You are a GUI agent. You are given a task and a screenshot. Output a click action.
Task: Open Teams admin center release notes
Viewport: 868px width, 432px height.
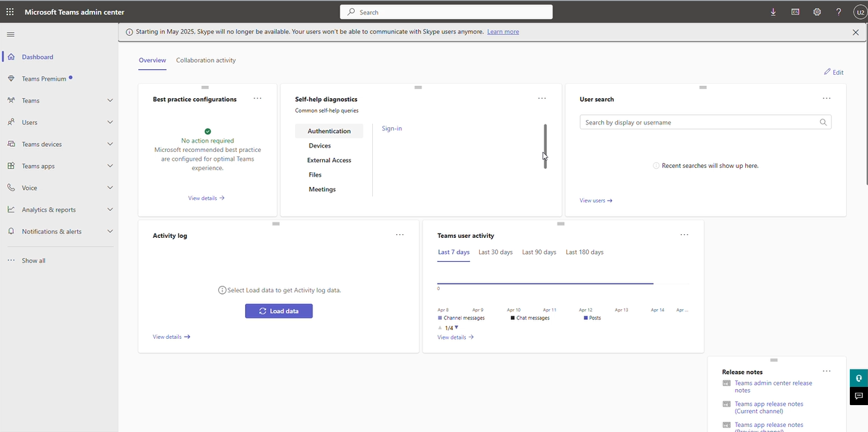coord(773,387)
